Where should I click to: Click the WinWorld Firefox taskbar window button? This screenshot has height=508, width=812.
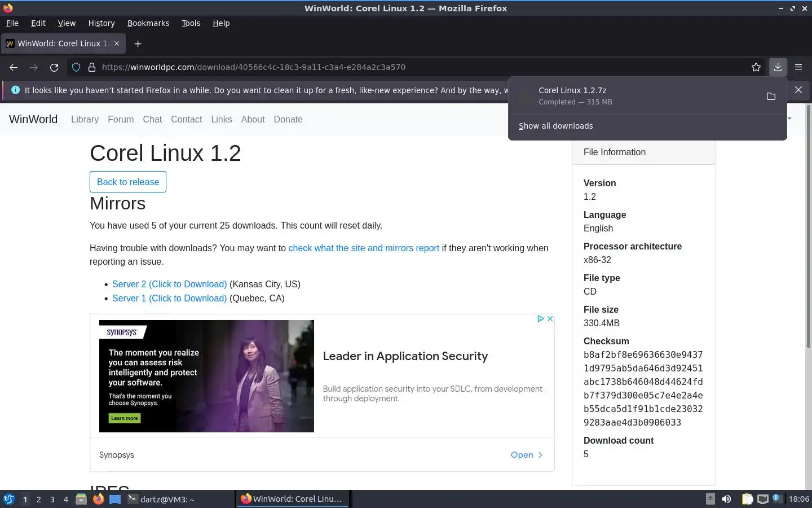pyautogui.click(x=292, y=499)
